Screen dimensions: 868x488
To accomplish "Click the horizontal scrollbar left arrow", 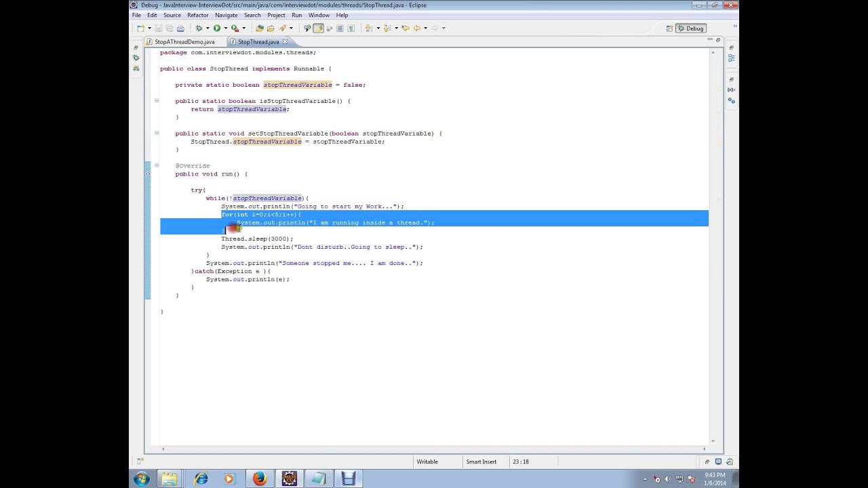I will [x=163, y=449].
